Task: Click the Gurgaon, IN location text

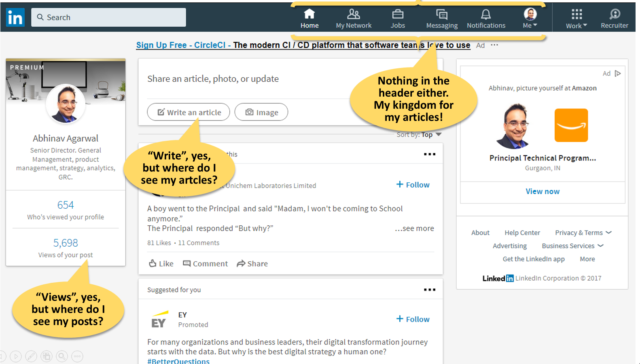Action: click(x=543, y=168)
